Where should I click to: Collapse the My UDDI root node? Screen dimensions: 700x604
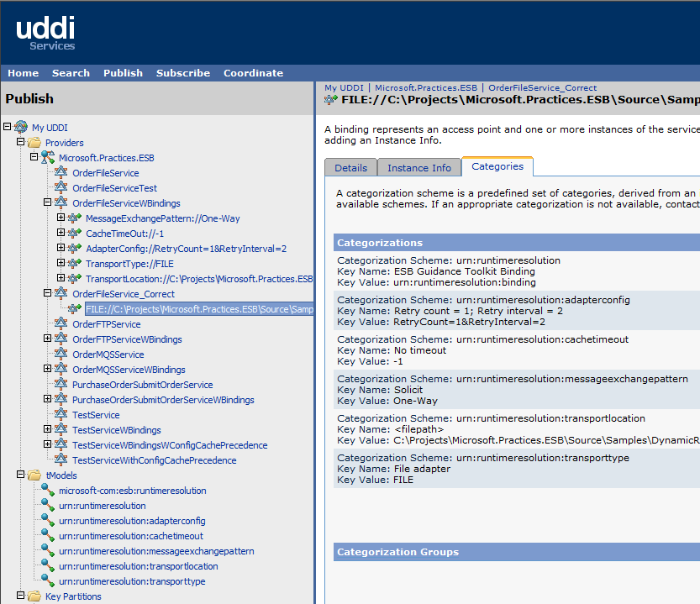click(x=7, y=126)
